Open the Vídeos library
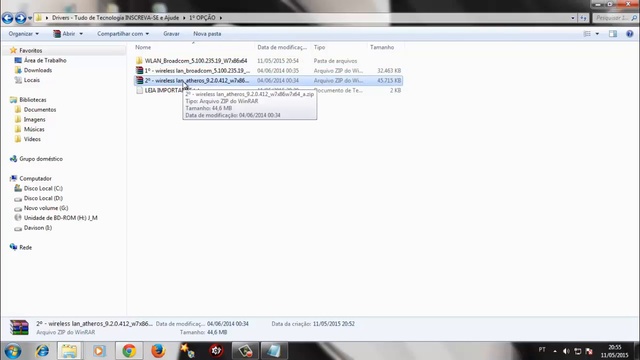 coord(32,139)
